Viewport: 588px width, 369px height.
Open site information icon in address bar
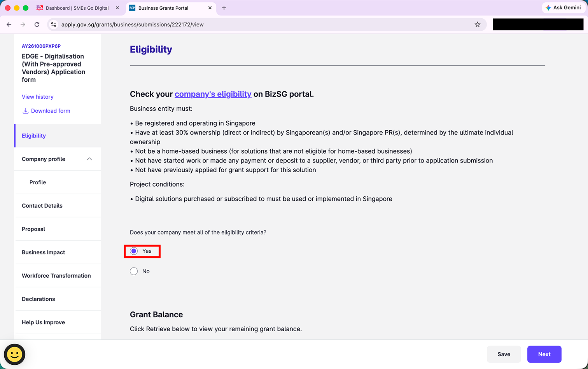[x=54, y=24]
